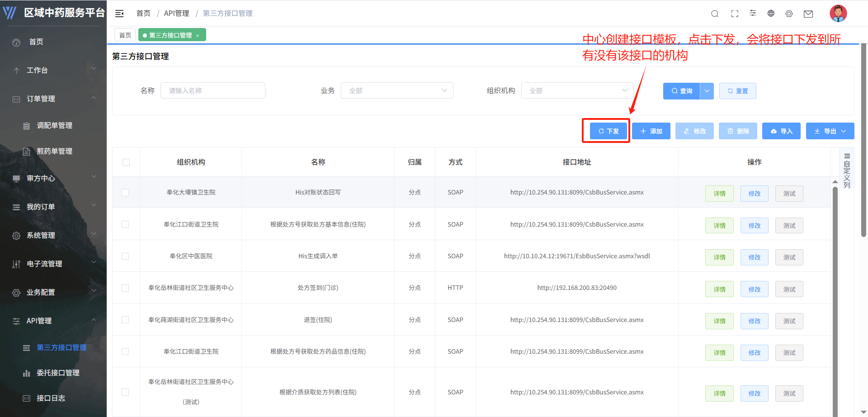Screen dimensions: 868x417
Task: Open the settings gear icon in header
Action: (x=789, y=14)
